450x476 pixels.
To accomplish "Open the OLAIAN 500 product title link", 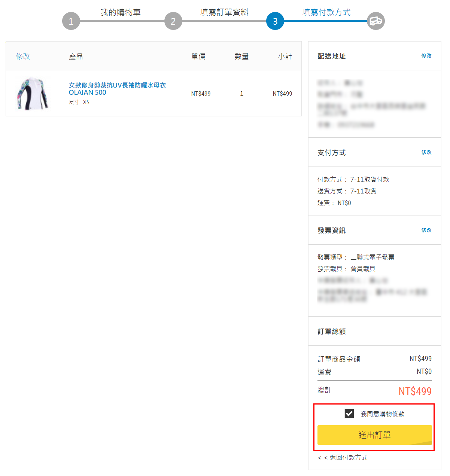I will (117, 89).
